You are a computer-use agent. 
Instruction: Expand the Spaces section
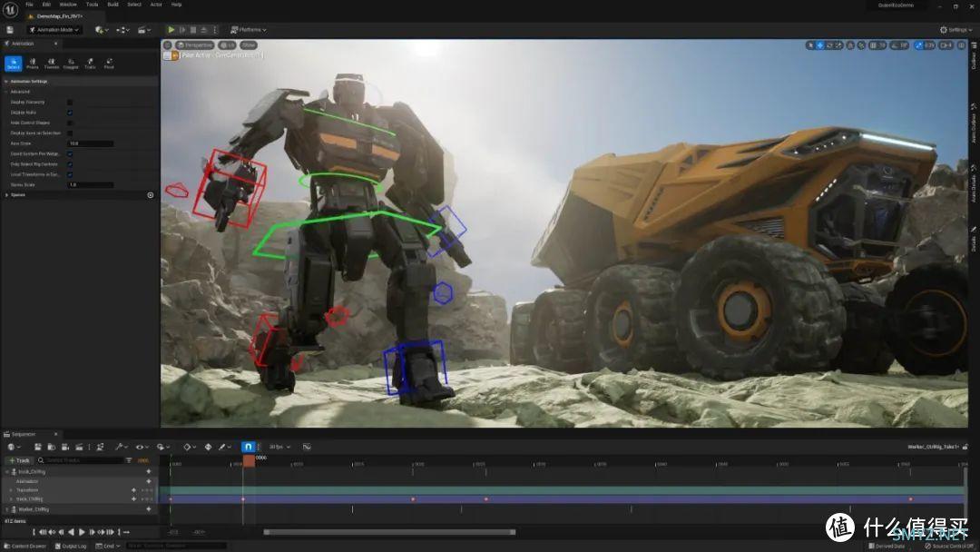(x=7, y=195)
